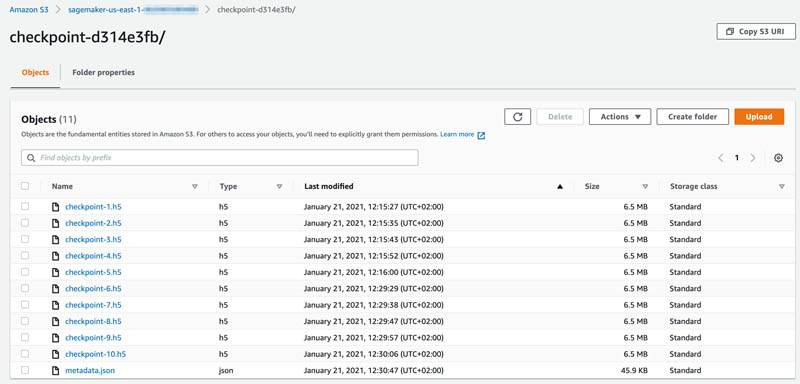Screen dimensions: 800x384
Task: Go to previous page arrow in pagination
Action: (720, 158)
